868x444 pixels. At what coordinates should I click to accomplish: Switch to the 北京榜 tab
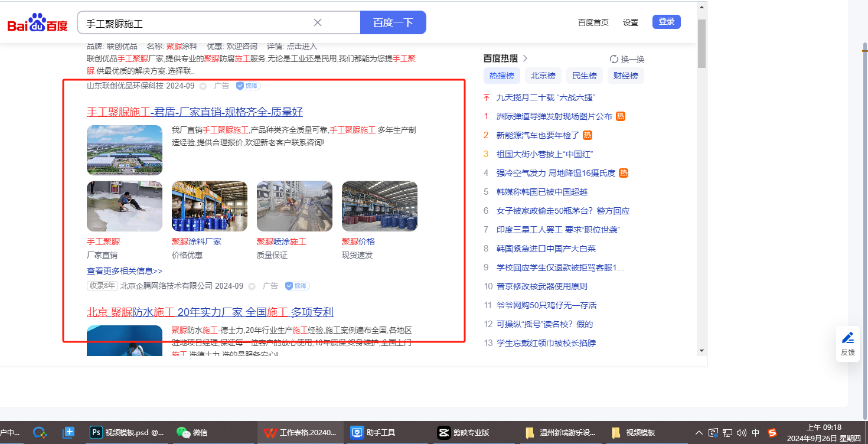pyautogui.click(x=543, y=76)
